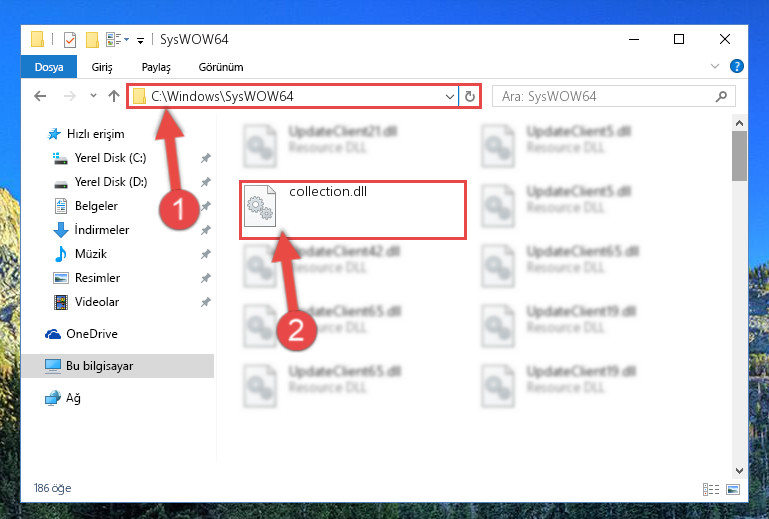Click the pin icon next to Yerel Disk (C:)
The image size is (769, 519).
click(x=205, y=158)
